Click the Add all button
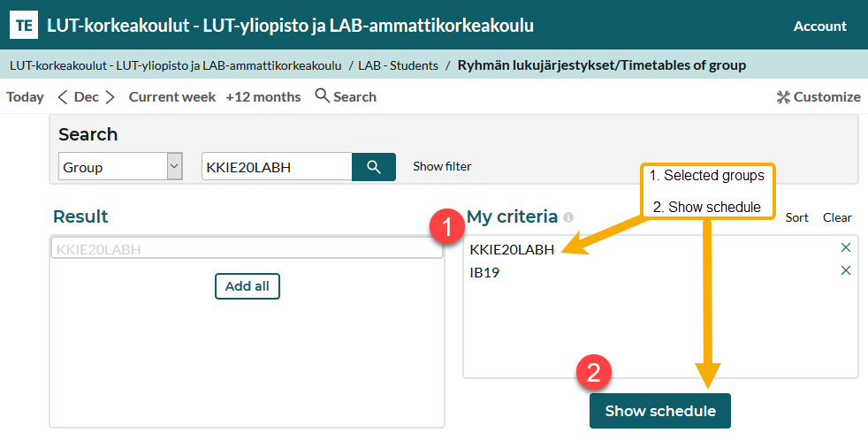This screenshot has height=440, width=868. click(x=247, y=286)
